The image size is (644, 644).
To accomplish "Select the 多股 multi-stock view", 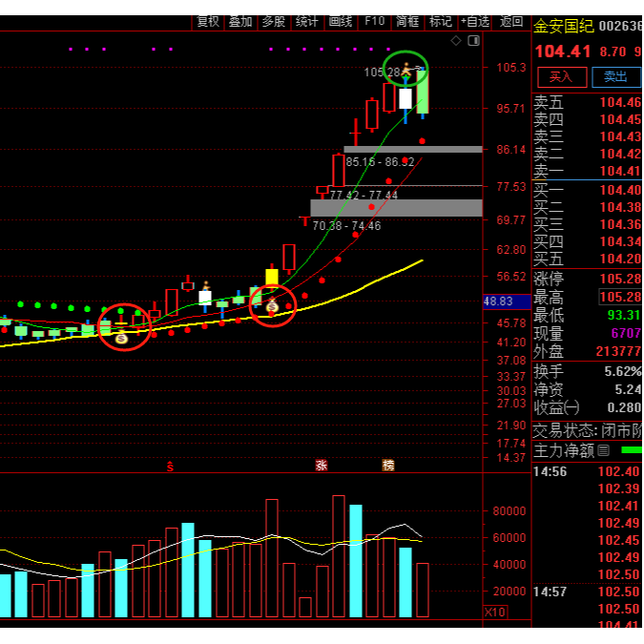I will [274, 21].
